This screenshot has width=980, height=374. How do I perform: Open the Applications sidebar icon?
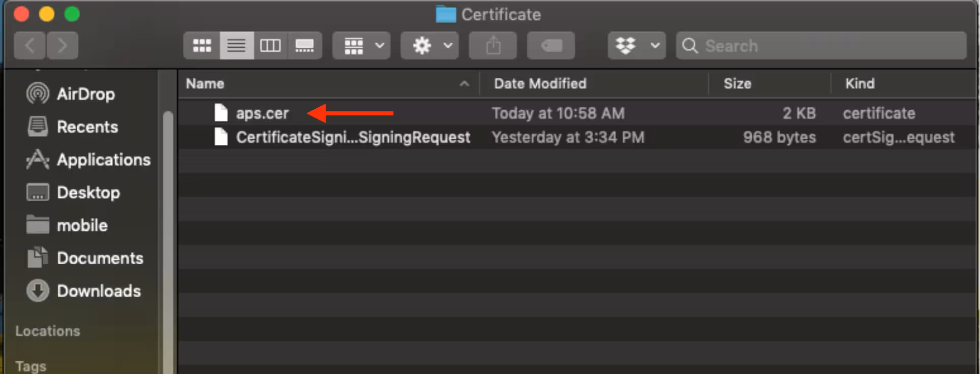[x=103, y=160]
